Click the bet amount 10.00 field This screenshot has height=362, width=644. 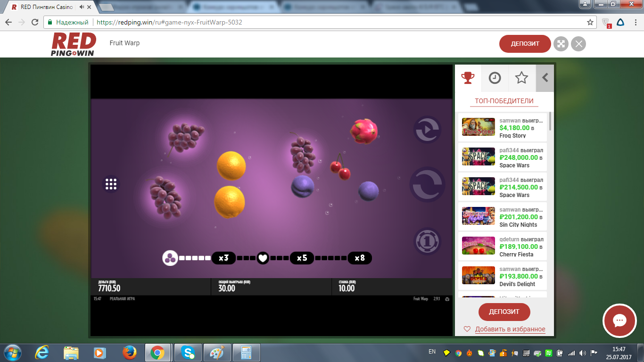392,287
